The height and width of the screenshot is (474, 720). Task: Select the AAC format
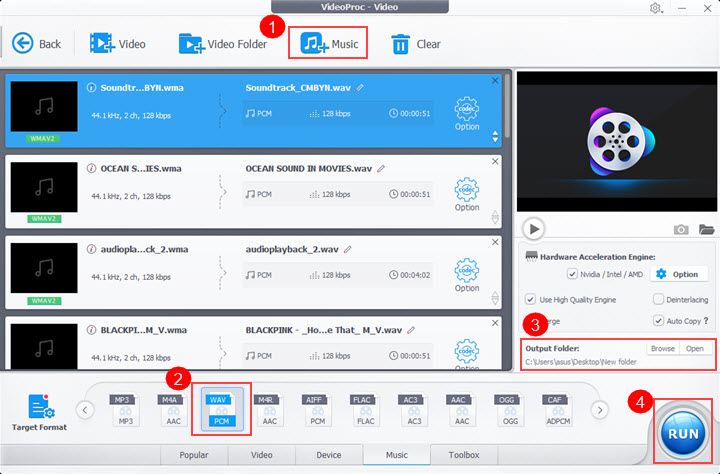(x=460, y=410)
